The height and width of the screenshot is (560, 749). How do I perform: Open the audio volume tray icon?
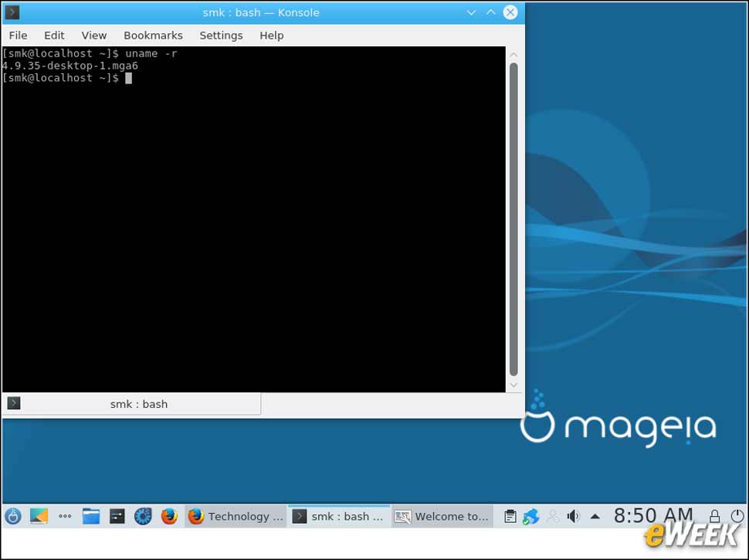(x=573, y=516)
